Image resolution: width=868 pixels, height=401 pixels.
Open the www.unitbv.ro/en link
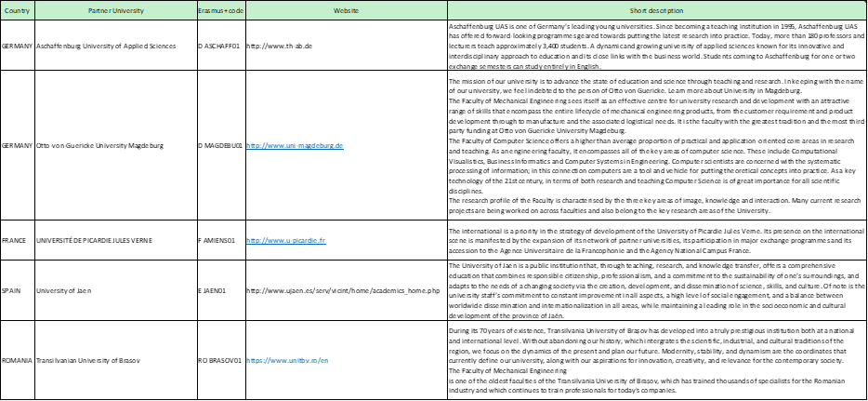(288, 359)
